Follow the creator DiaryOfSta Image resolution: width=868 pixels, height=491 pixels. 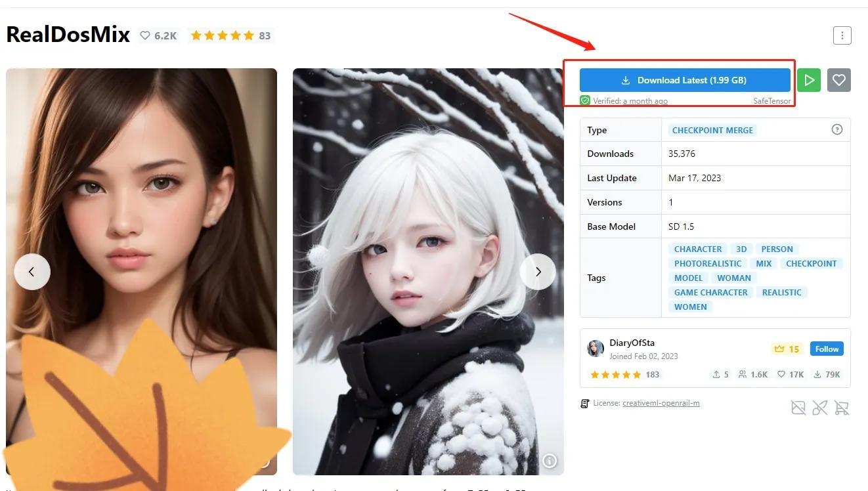(x=826, y=349)
